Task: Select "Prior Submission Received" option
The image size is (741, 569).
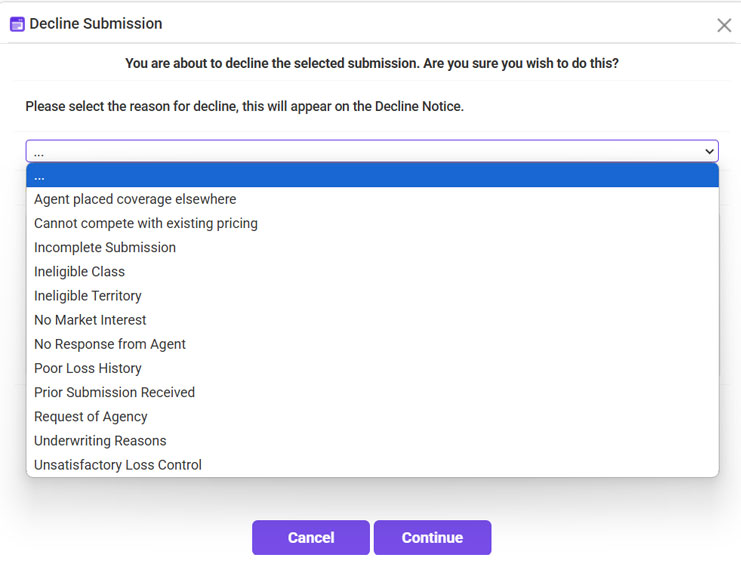Action: point(114,392)
